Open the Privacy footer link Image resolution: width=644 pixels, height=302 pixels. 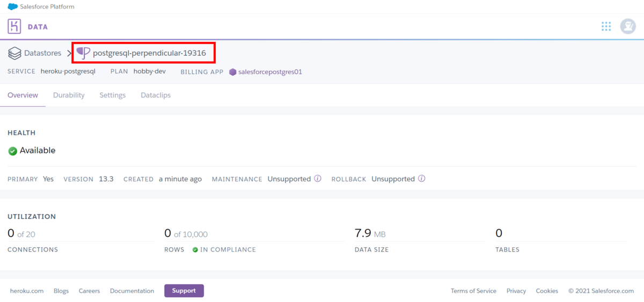[516, 291]
